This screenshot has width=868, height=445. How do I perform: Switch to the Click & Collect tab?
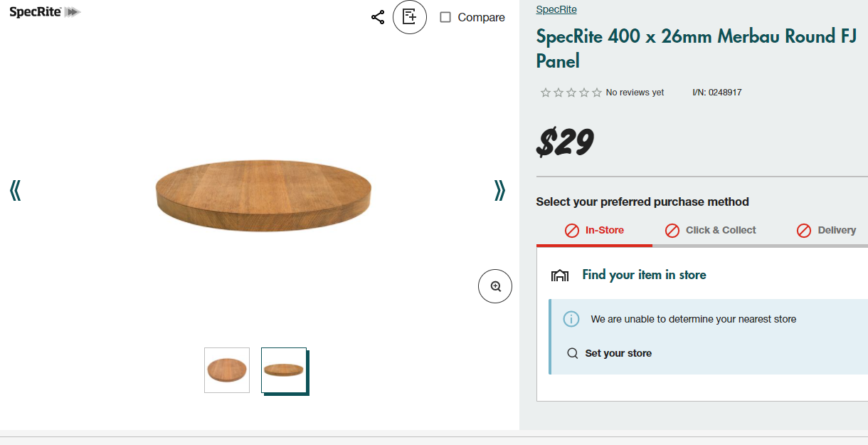pos(719,230)
